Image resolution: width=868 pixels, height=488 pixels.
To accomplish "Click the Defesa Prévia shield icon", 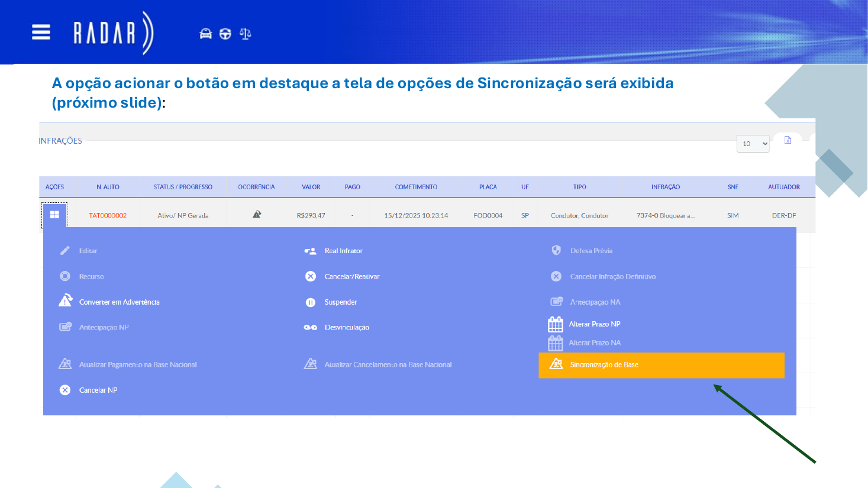I will [556, 250].
